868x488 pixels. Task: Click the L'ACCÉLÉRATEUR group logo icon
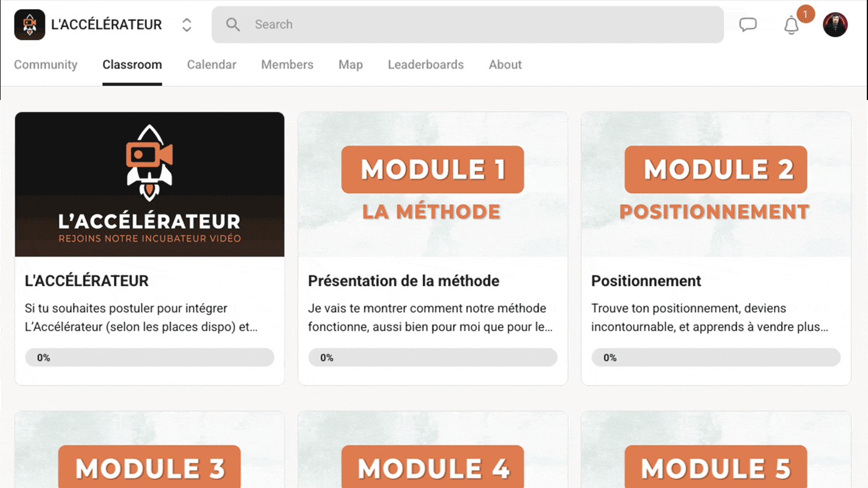click(x=30, y=25)
